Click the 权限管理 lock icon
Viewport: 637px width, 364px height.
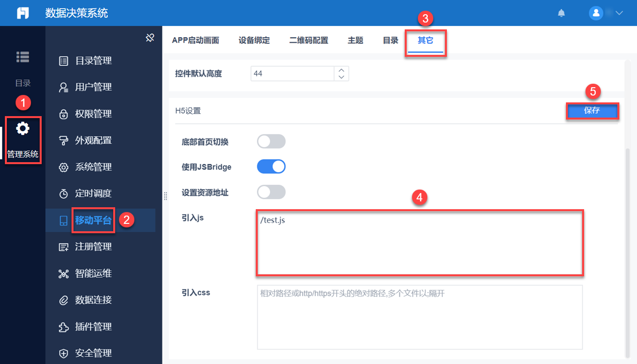point(63,114)
